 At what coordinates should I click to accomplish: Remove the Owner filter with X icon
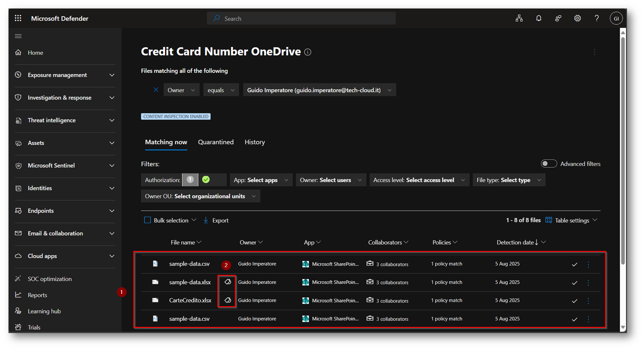click(156, 90)
